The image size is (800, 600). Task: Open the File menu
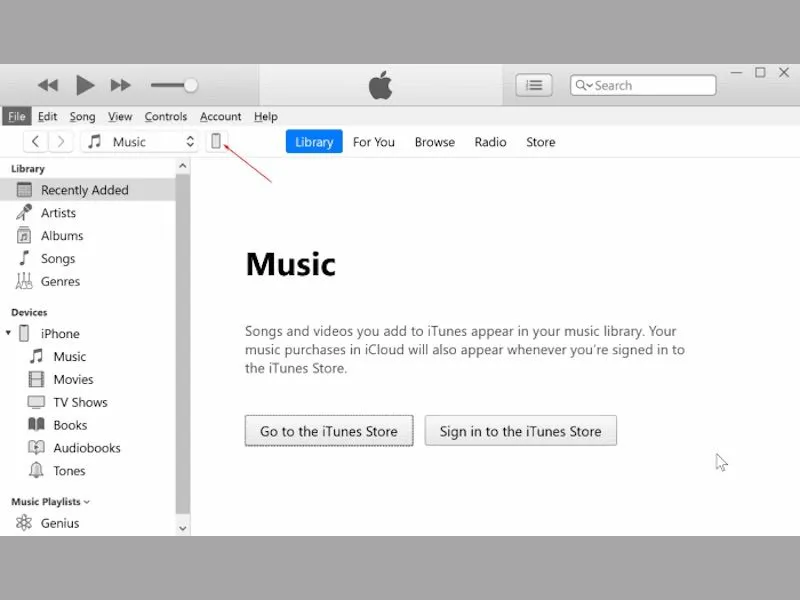coord(16,116)
